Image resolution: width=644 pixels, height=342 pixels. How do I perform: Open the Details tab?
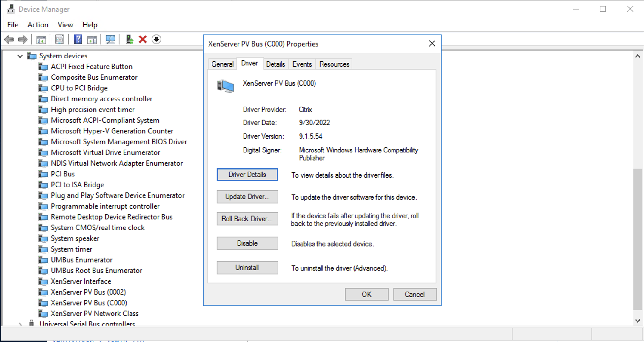point(275,64)
